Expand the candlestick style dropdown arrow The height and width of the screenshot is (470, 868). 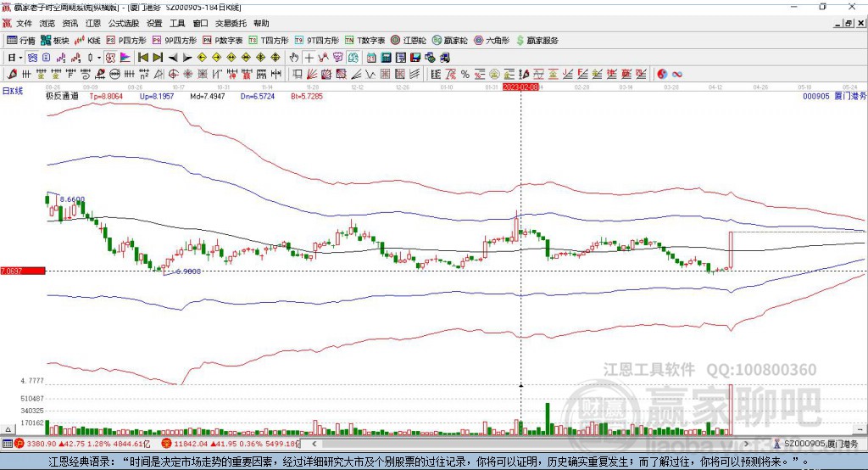[99, 58]
